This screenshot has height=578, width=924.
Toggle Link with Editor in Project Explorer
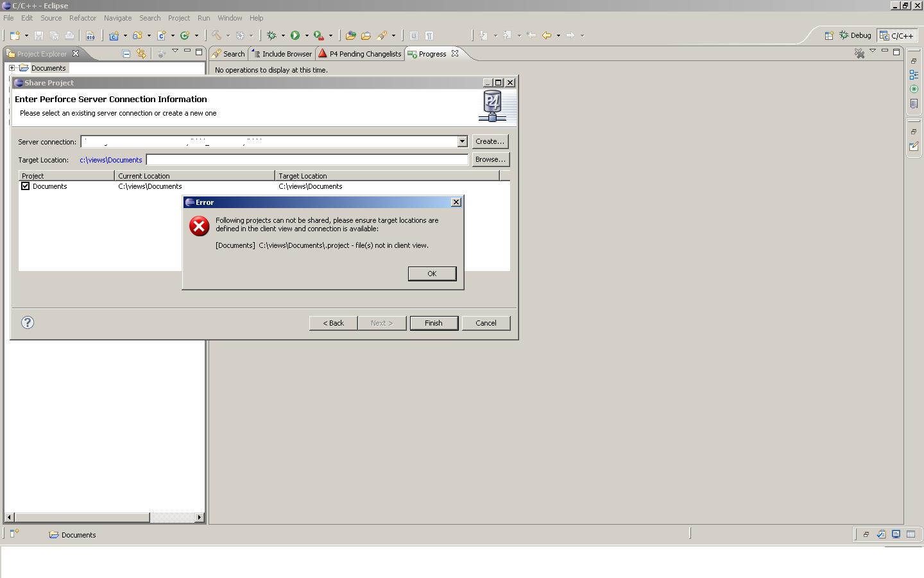coord(141,53)
